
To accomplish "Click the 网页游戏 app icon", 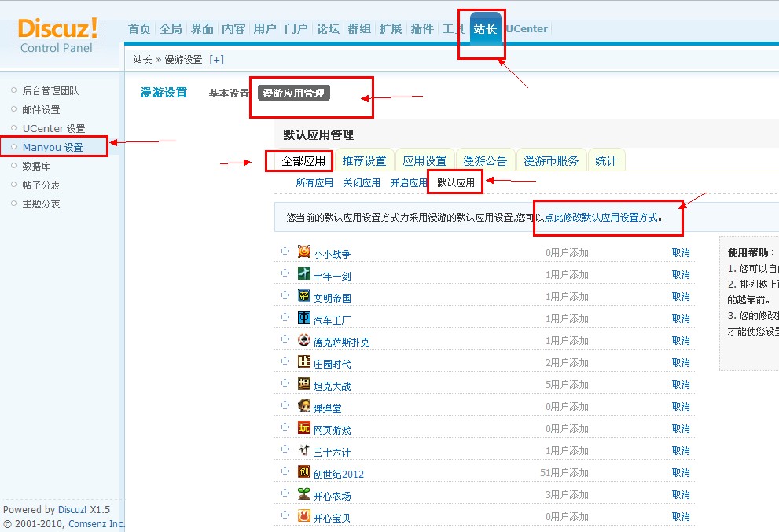I will pos(304,427).
